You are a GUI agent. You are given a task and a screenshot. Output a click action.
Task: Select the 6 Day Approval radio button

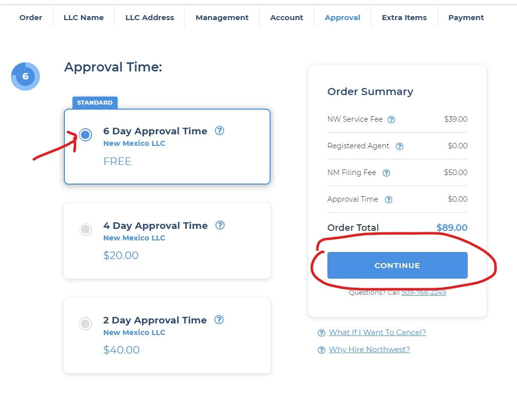click(x=85, y=135)
